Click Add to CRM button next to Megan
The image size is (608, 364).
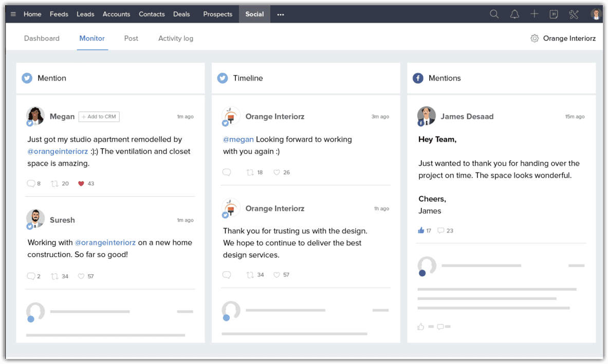[99, 117]
